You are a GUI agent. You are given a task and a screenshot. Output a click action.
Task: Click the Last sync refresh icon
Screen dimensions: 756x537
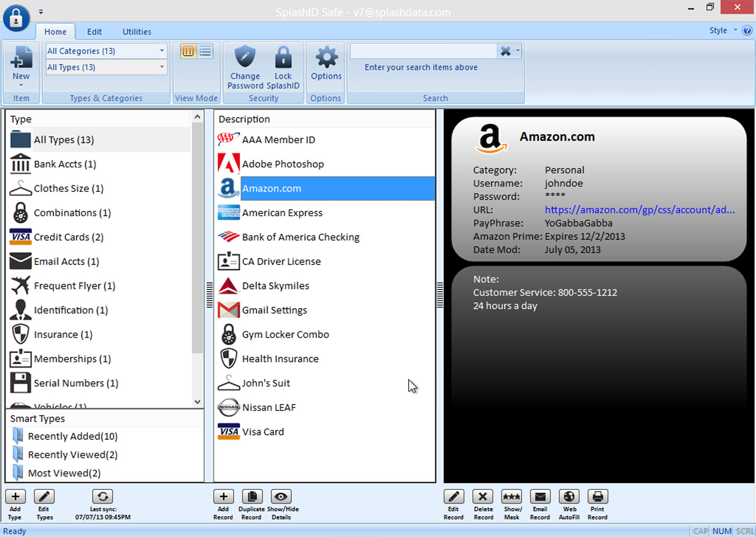(102, 496)
